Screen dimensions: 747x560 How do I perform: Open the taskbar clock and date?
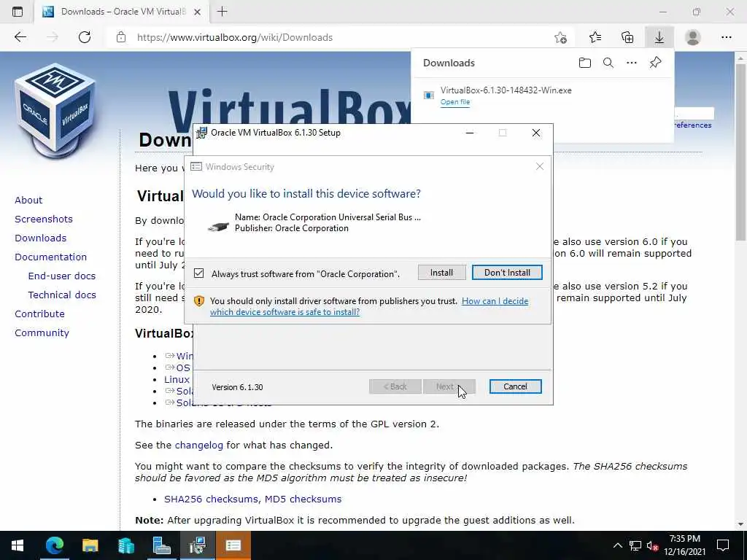pos(685,545)
